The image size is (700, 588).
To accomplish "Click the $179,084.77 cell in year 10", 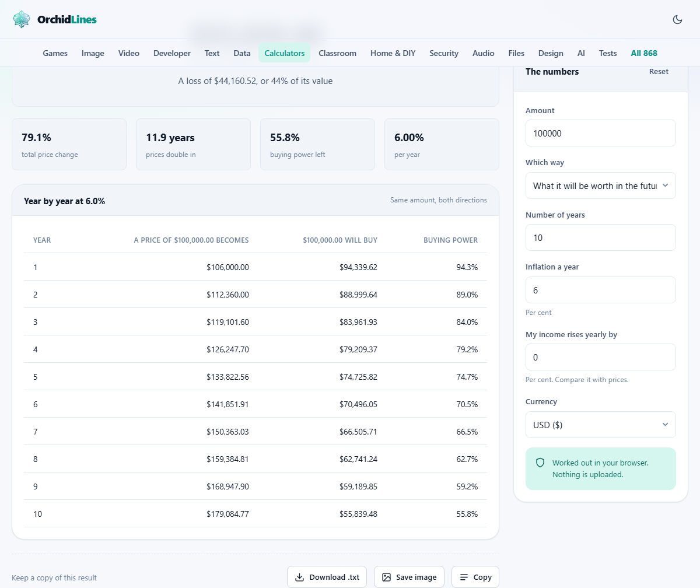I will click(x=228, y=514).
